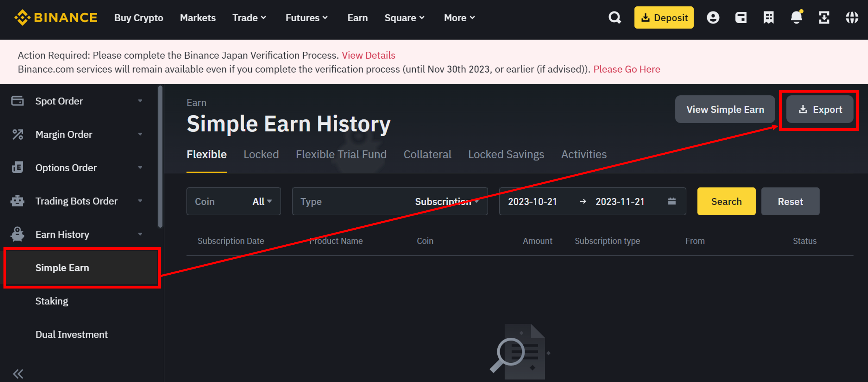Image resolution: width=868 pixels, height=382 pixels.
Task: Switch to Flexible Trial Fund tab
Action: (341, 154)
